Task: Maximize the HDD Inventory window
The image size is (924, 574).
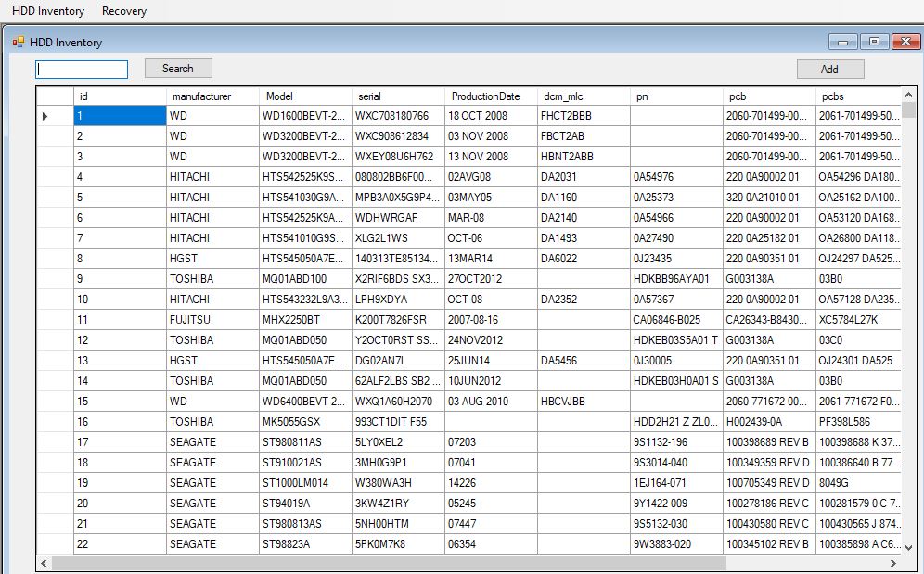Action: (874, 42)
